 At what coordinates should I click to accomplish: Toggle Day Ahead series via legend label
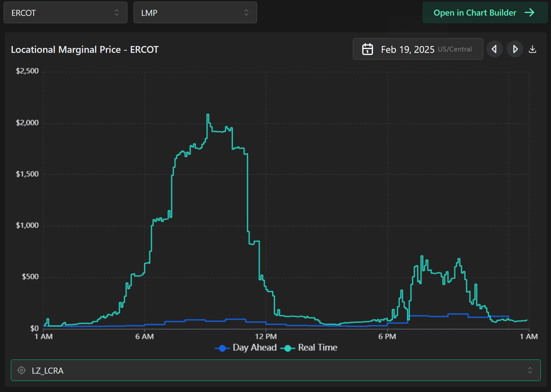[x=254, y=347]
